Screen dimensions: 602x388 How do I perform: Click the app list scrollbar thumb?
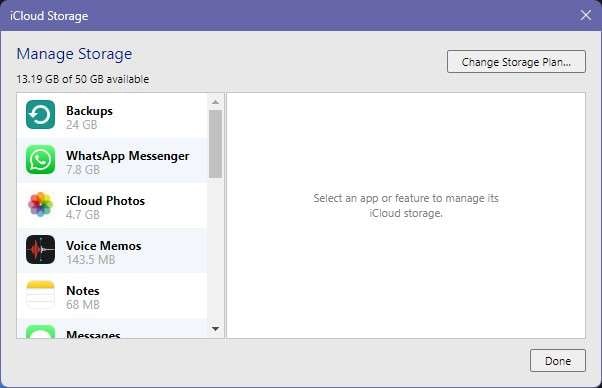(x=216, y=144)
